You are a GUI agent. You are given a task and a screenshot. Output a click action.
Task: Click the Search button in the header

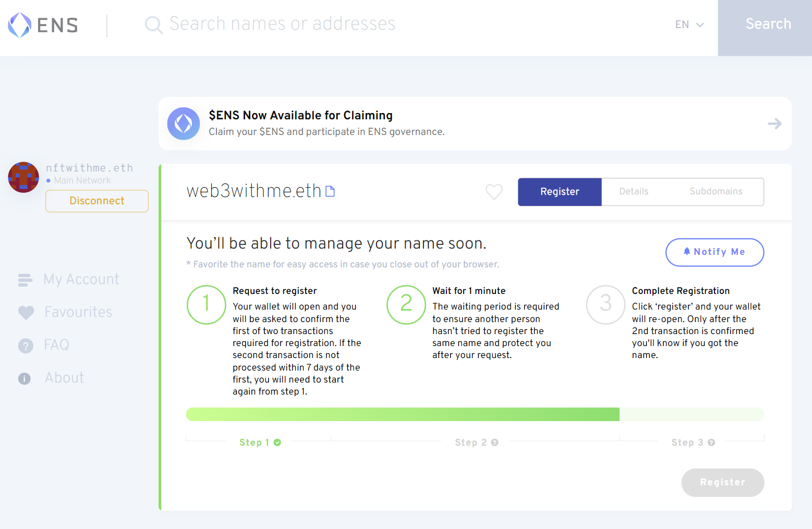coord(765,28)
